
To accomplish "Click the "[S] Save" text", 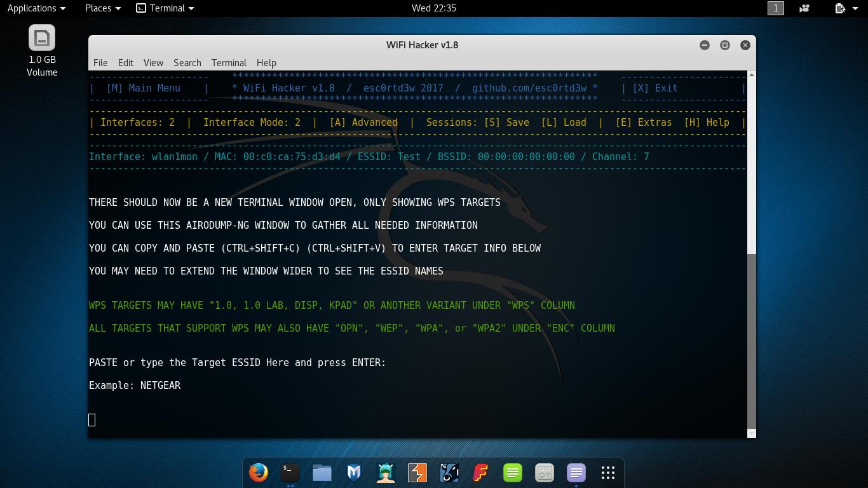I will pyautogui.click(x=506, y=123).
